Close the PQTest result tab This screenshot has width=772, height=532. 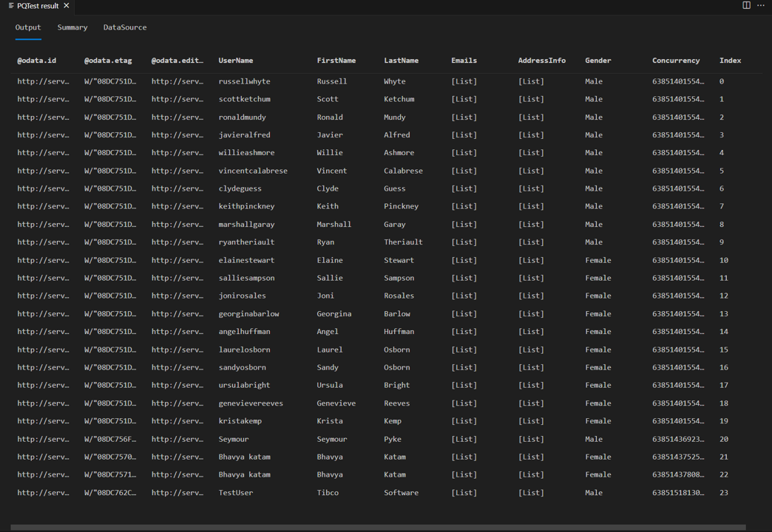click(x=67, y=5)
